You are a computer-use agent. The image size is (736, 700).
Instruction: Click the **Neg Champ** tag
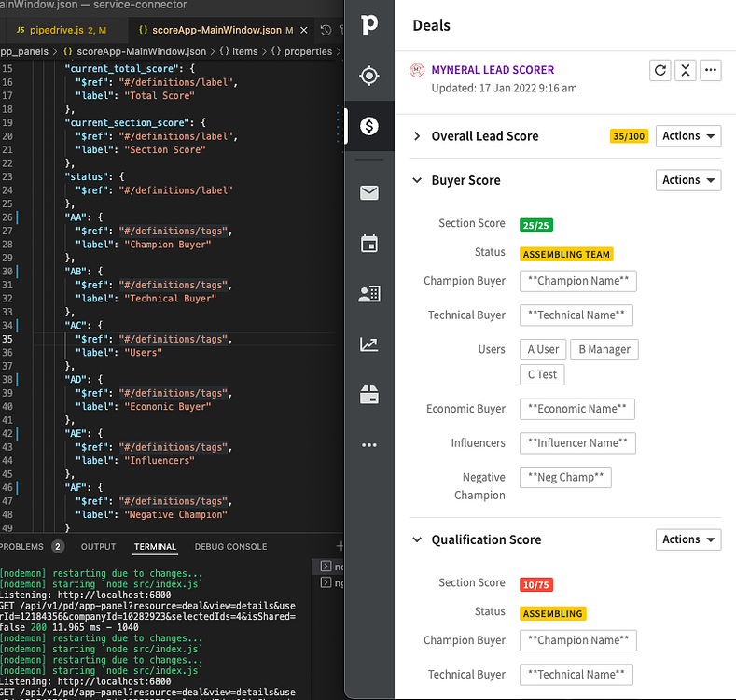pos(565,477)
